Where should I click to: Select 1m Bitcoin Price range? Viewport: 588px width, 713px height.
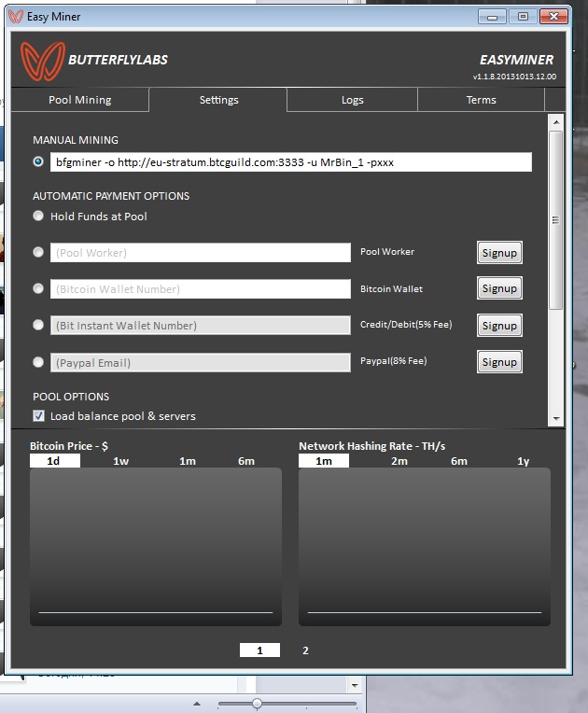coord(188,461)
